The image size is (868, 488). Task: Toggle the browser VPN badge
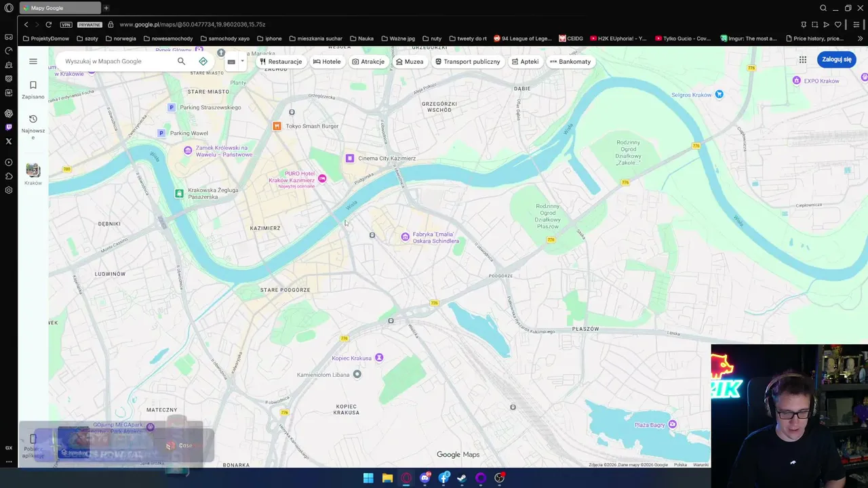[x=66, y=24]
